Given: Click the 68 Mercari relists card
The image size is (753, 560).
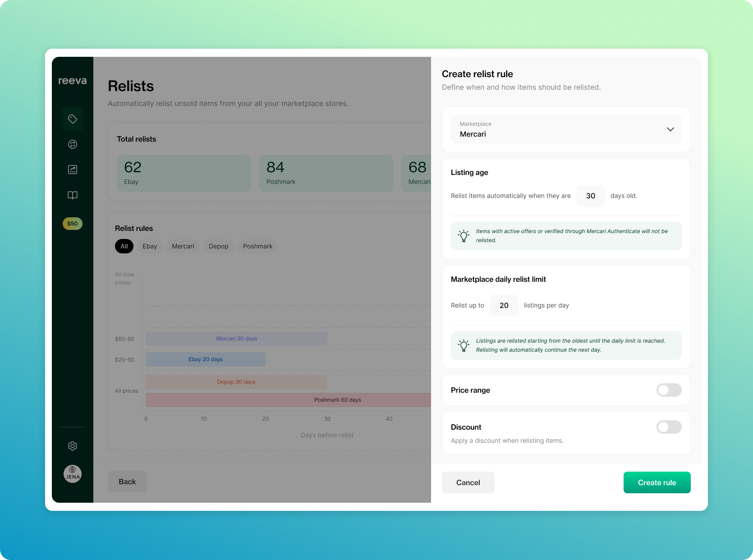Looking at the screenshot, I should (x=417, y=174).
